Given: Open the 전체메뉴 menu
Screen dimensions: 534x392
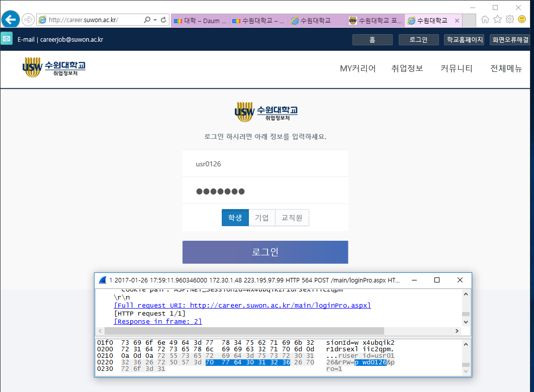Looking at the screenshot, I should [x=506, y=68].
